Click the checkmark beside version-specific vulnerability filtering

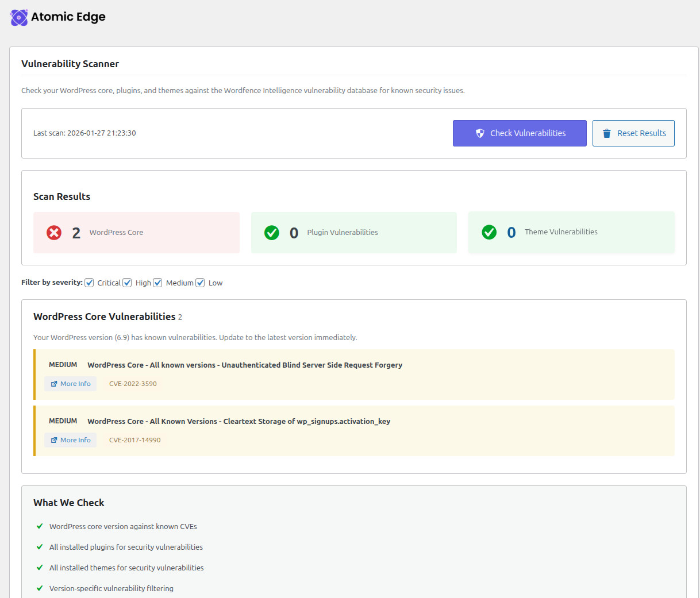tap(39, 588)
